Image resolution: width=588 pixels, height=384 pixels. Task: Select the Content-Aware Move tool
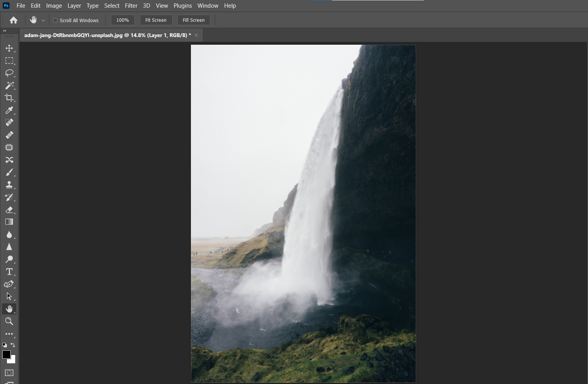click(x=9, y=160)
